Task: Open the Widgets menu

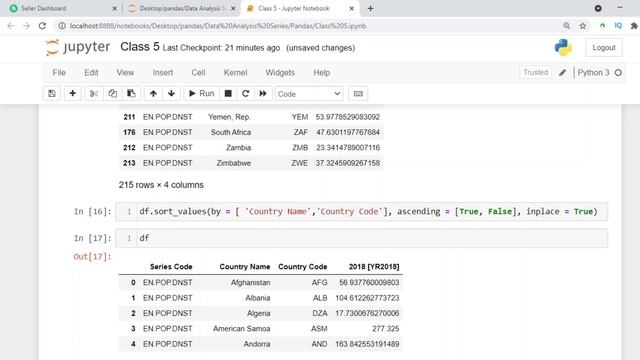Action: point(280,73)
